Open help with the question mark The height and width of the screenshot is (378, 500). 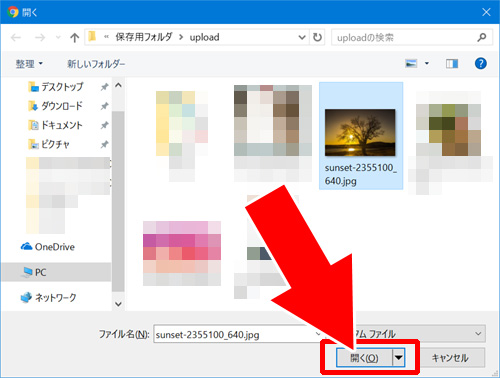coord(480,63)
